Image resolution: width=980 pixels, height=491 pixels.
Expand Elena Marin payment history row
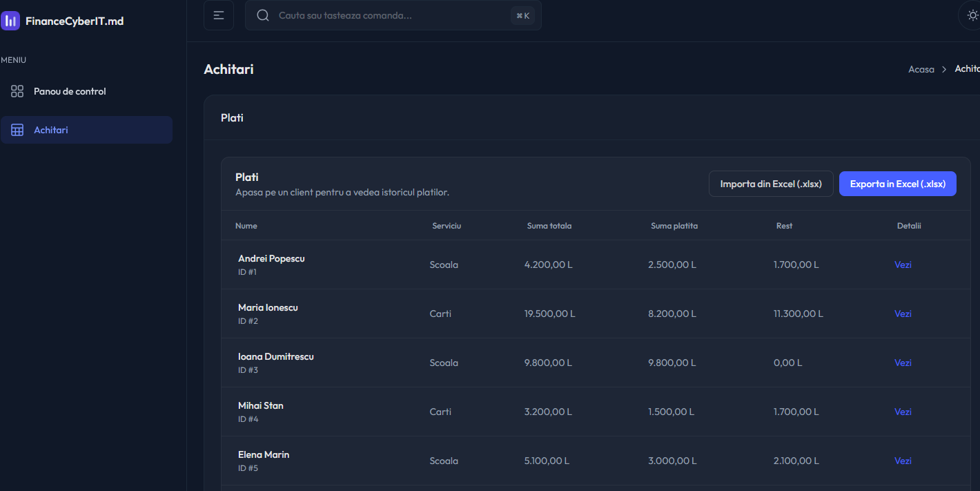pyautogui.click(x=264, y=455)
